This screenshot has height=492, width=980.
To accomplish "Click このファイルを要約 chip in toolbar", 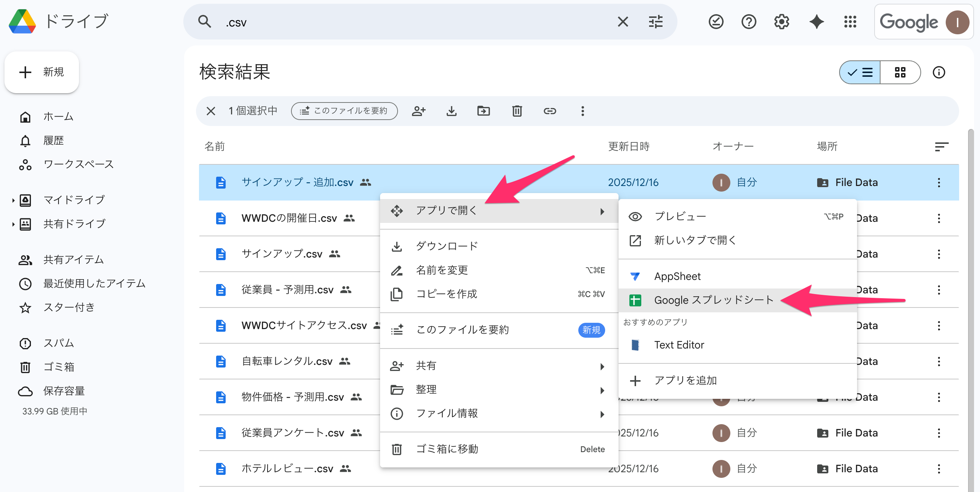I will pos(344,111).
